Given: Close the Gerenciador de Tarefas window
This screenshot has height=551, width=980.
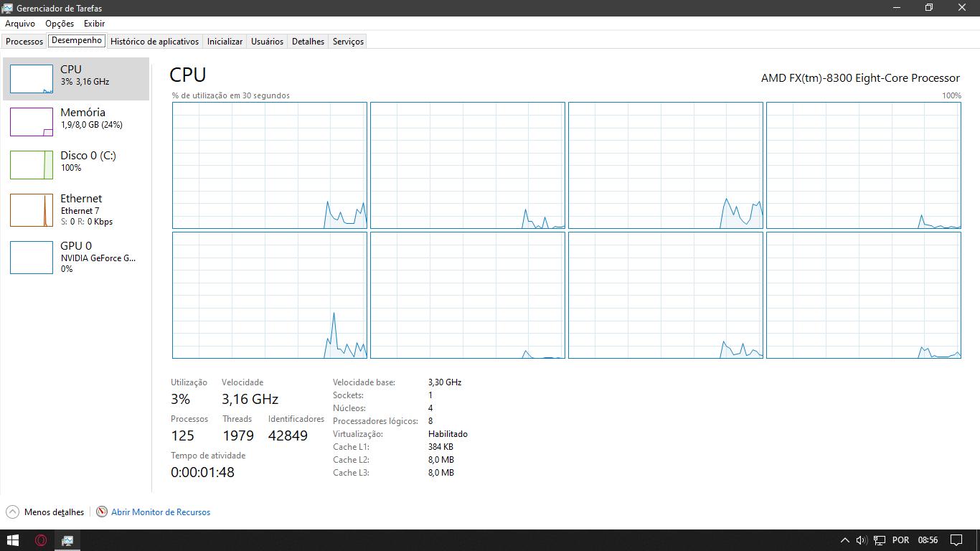Looking at the screenshot, I should 962,8.
